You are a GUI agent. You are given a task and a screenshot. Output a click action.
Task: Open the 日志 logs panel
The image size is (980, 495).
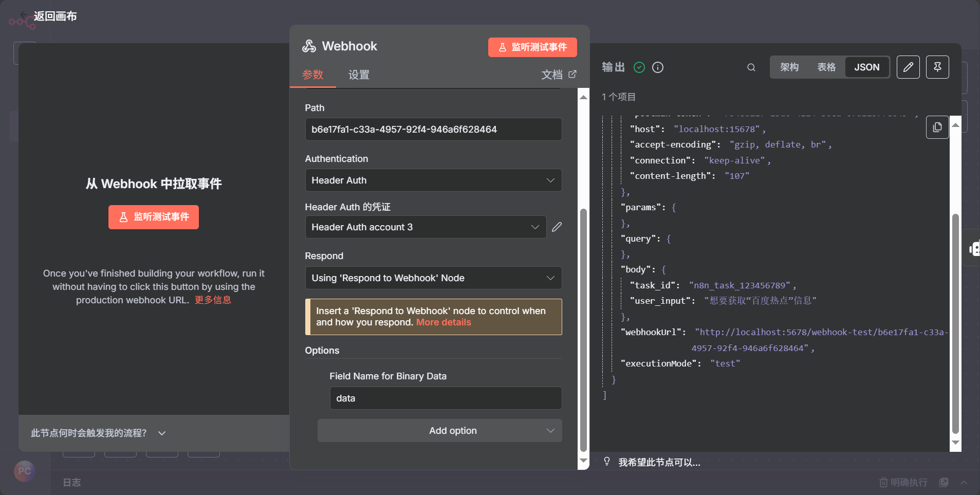[72, 483]
